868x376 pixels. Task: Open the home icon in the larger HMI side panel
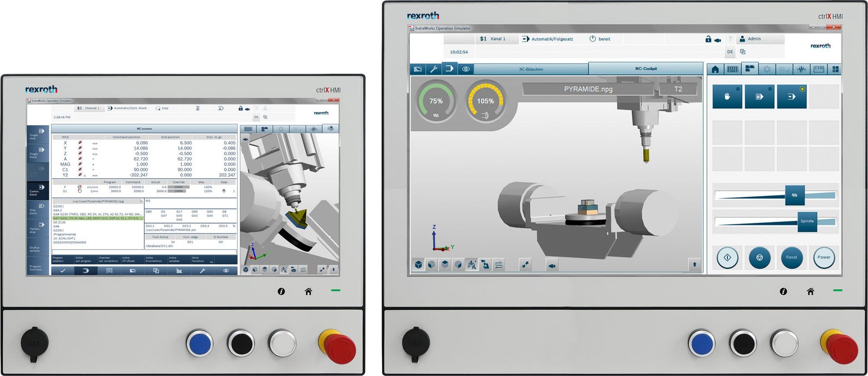(715, 69)
